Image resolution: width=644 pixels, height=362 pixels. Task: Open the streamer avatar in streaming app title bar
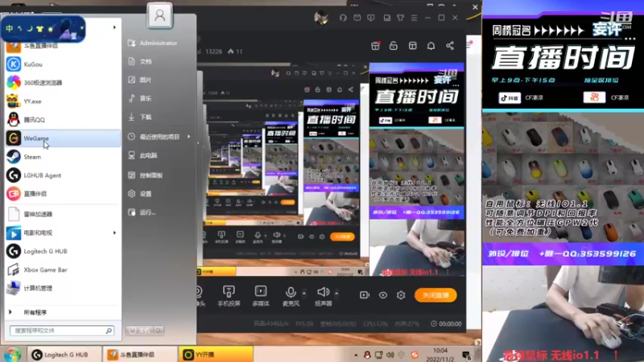point(321,18)
